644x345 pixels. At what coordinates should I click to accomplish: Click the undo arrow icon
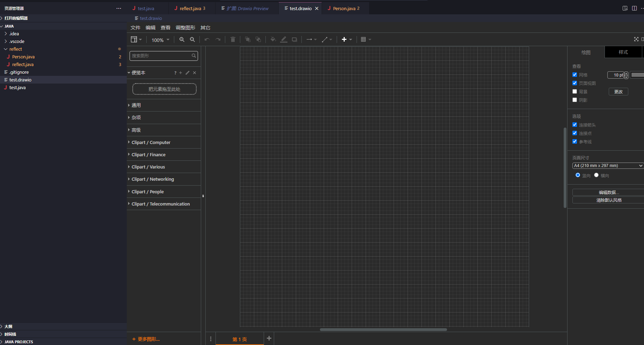coord(207,39)
